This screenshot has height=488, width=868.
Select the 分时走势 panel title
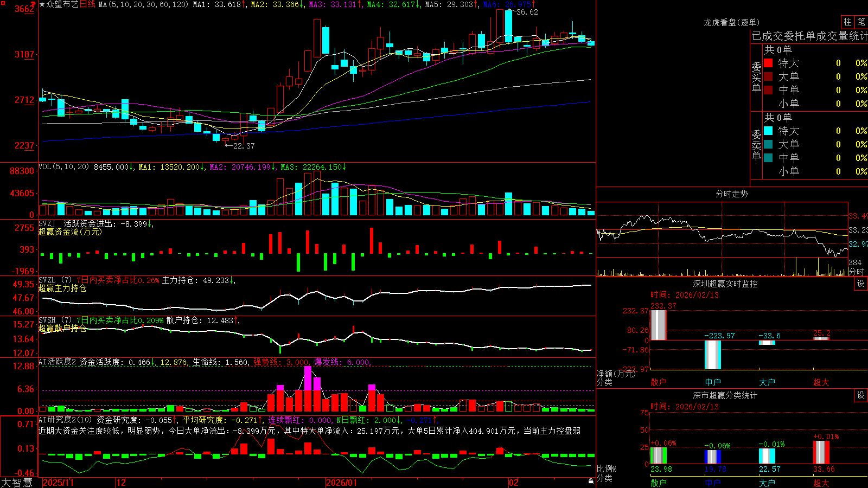tap(731, 194)
